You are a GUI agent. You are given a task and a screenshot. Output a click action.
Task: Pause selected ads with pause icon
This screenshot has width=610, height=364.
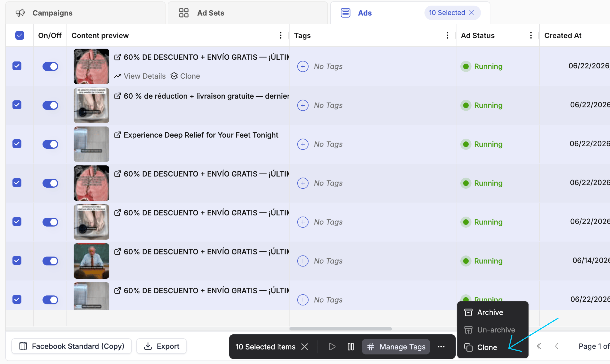(351, 347)
